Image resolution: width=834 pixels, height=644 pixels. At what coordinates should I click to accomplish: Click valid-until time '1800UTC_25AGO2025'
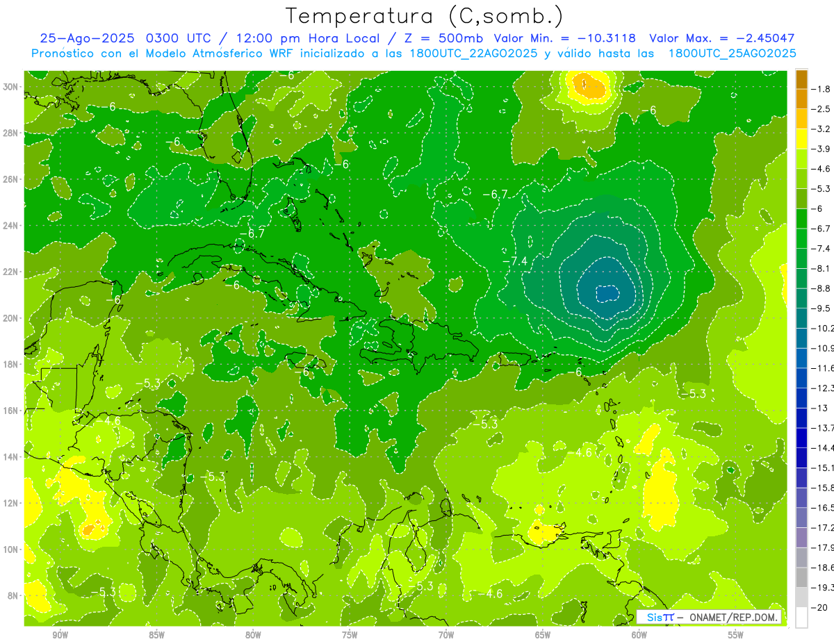point(733,53)
